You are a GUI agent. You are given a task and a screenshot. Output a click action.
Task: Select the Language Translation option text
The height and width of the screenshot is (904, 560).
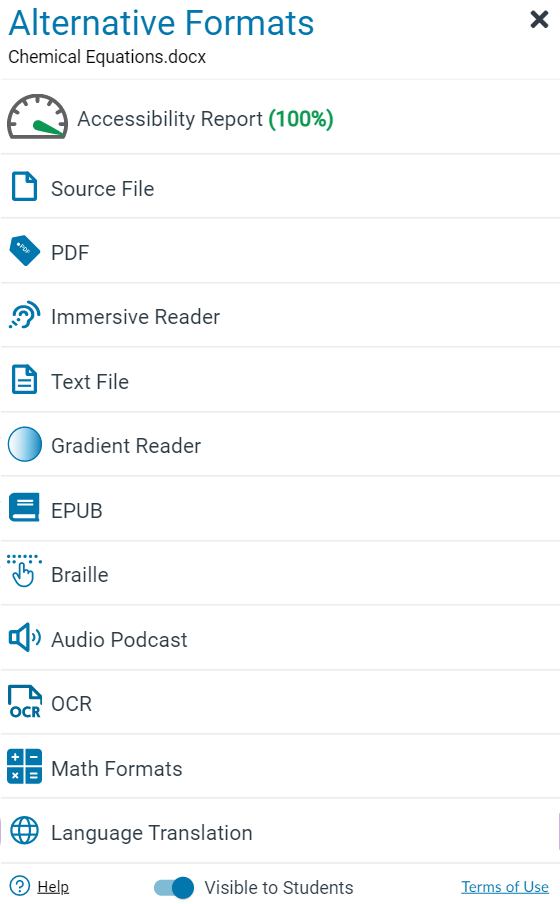click(x=152, y=833)
